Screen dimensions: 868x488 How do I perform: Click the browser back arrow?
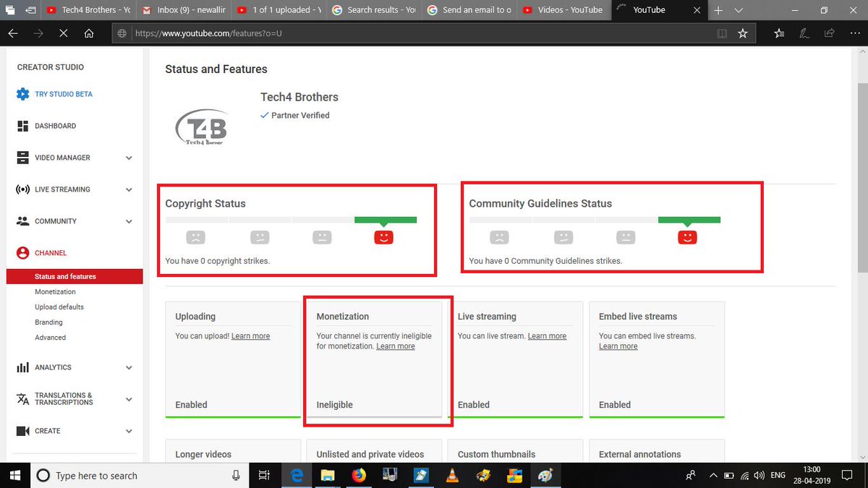click(x=13, y=33)
